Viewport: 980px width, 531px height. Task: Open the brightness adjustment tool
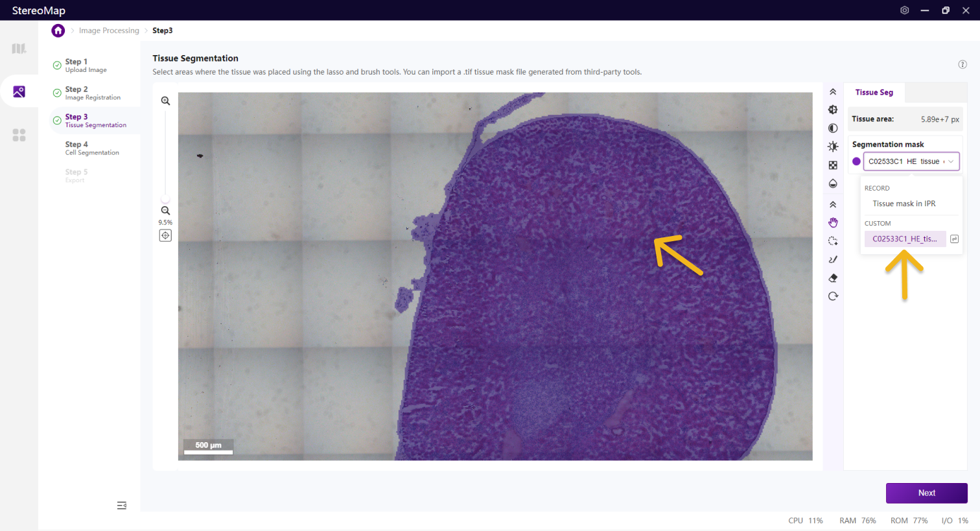[833, 147]
